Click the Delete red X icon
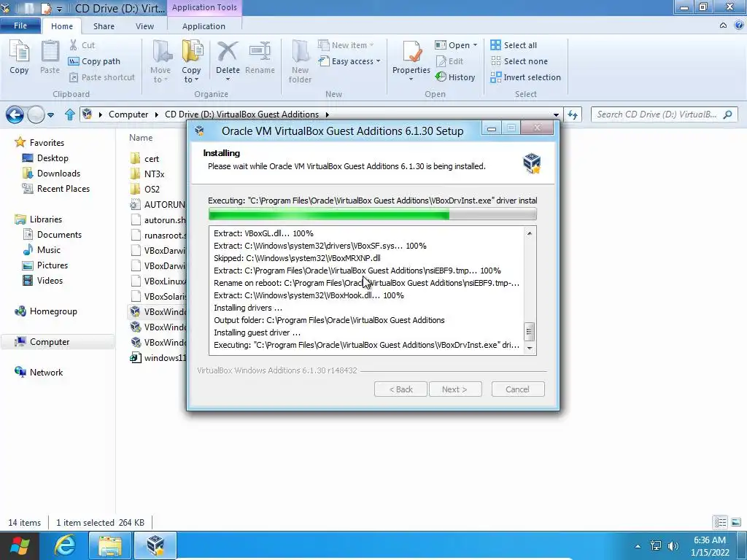This screenshot has width=747, height=560. coord(228,52)
